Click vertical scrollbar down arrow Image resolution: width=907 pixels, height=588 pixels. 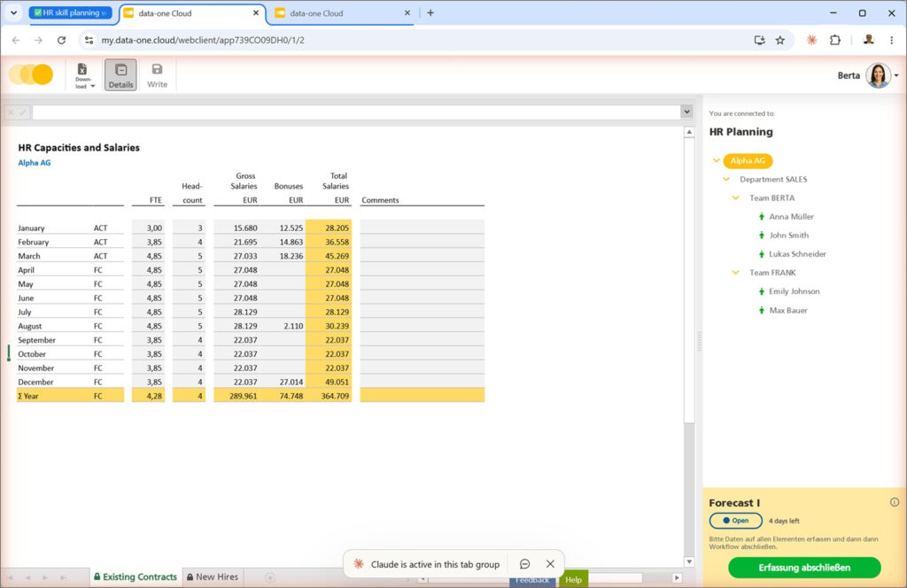pyautogui.click(x=689, y=561)
